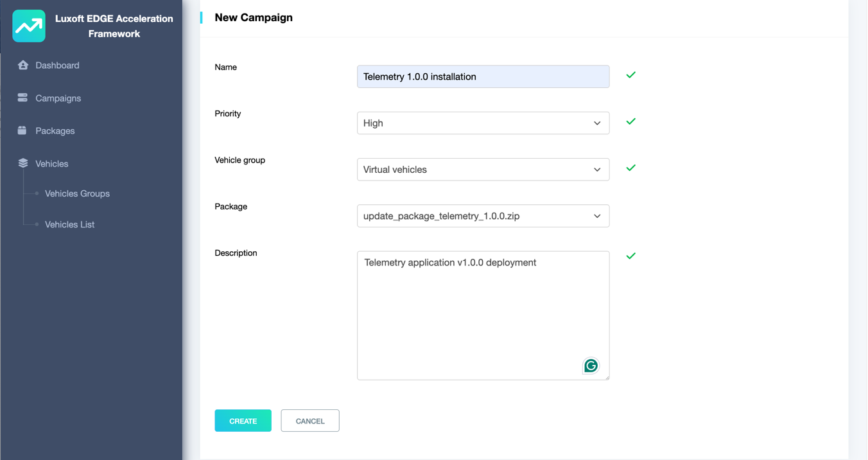Click the Campaigns server icon

point(23,98)
